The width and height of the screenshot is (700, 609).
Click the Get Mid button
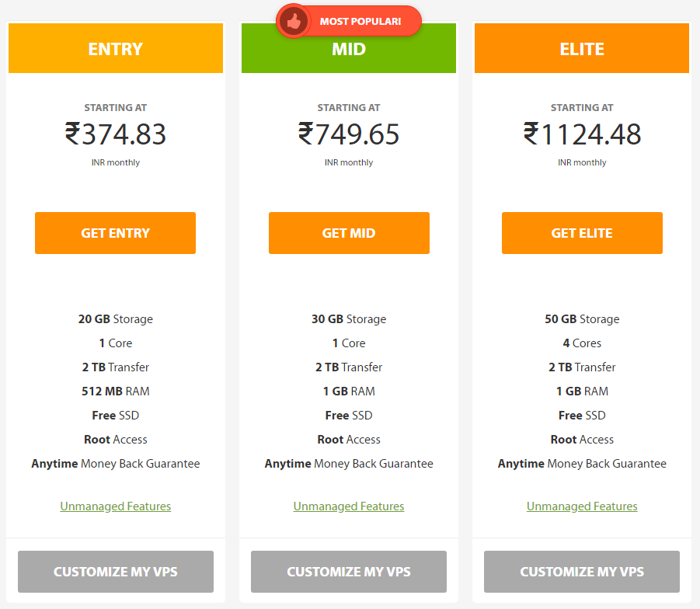pyautogui.click(x=349, y=233)
